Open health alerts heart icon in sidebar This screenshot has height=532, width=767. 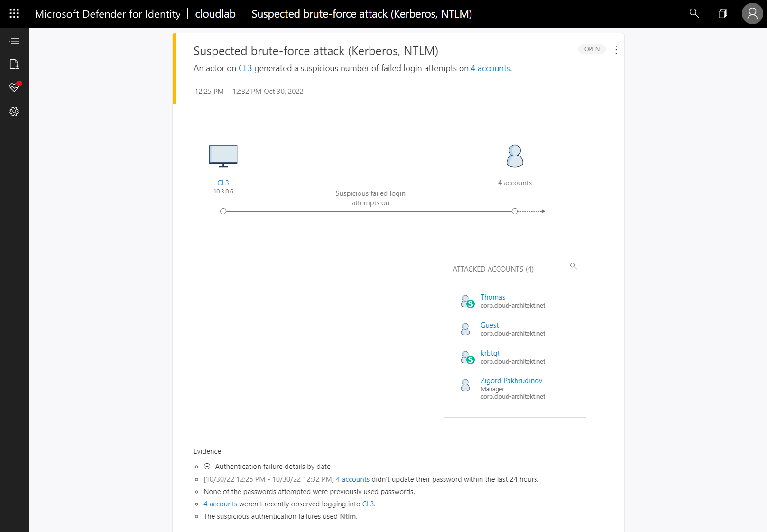pos(15,87)
